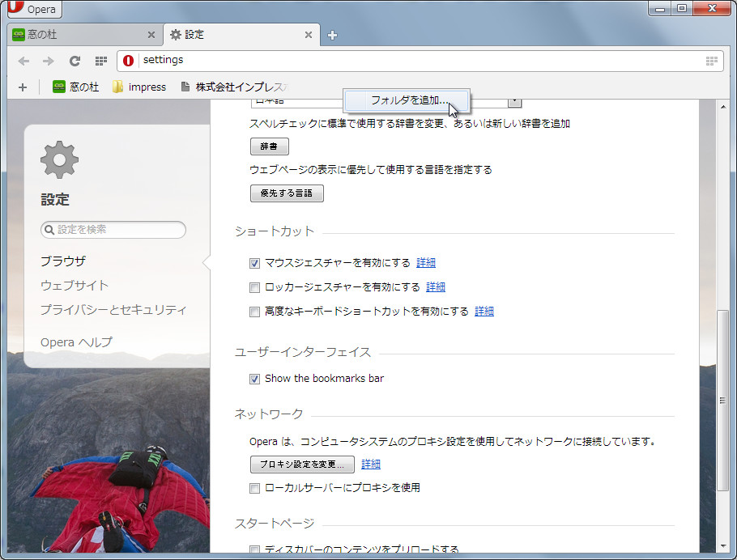
Task: Click the settings search field
Action: (x=113, y=230)
